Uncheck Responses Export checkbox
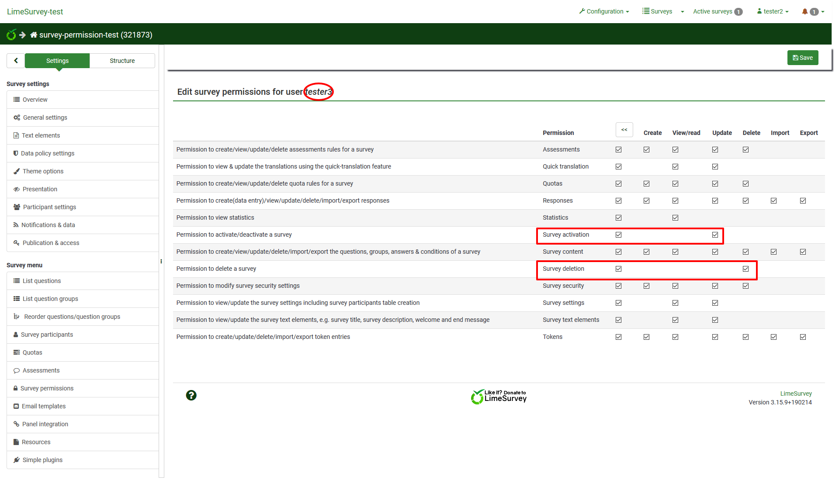This screenshot has height=504, width=839. click(x=803, y=201)
